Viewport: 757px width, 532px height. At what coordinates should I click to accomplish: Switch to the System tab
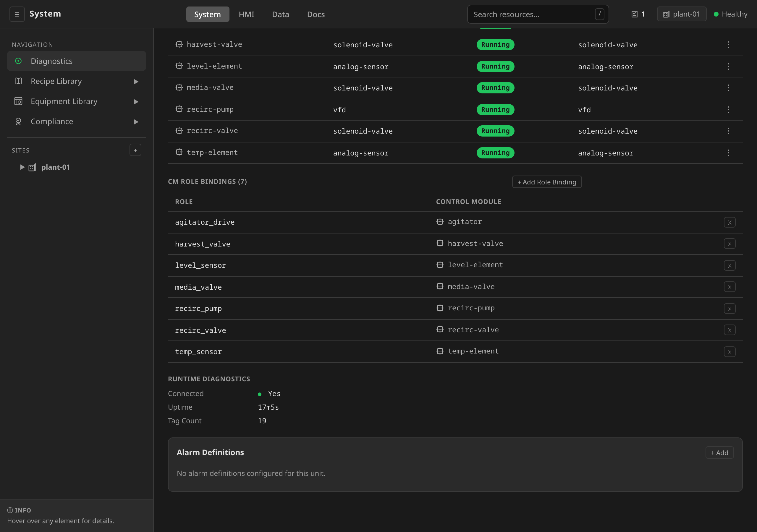(x=208, y=14)
